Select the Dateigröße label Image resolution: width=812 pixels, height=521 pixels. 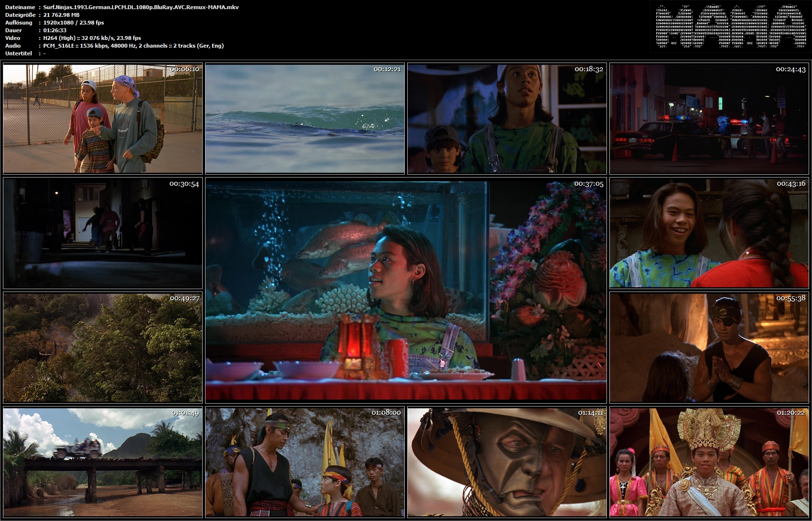(20, 15)
